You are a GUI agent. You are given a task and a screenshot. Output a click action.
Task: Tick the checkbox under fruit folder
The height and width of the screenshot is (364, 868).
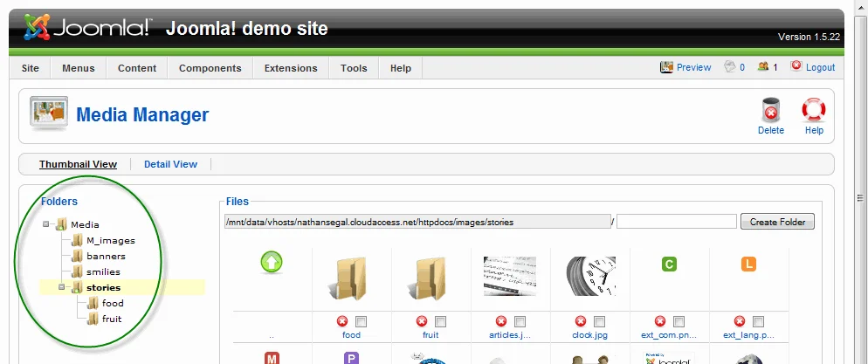click(x=440, y=321)
